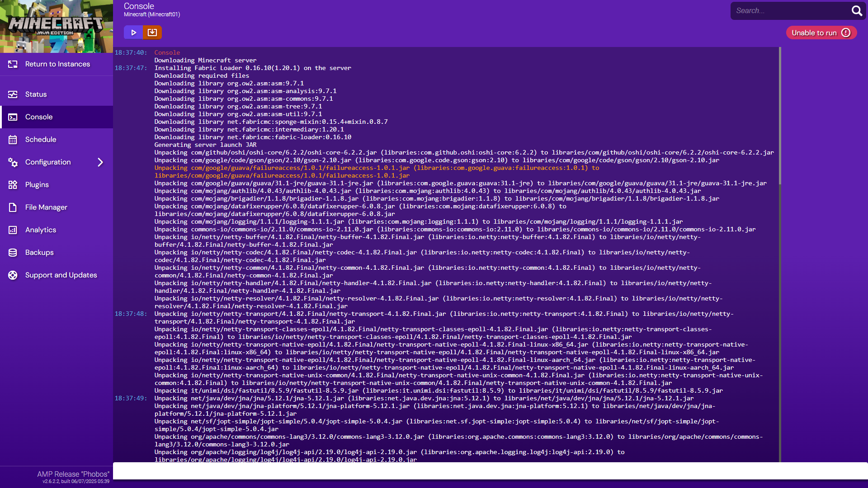Click 'Downloading Minecraft server' log line
The width and height of the screenshot is (868, 488).
(x=205, y=60)
